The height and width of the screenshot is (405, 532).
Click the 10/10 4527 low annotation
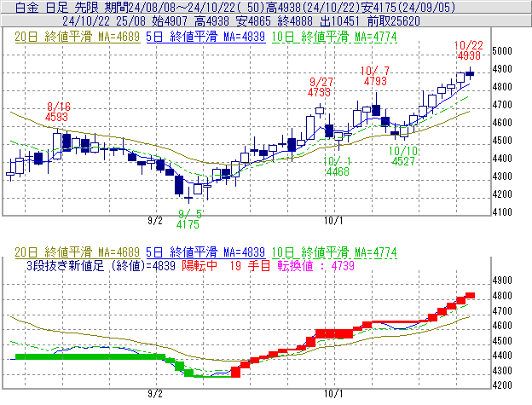click(403, 156)
